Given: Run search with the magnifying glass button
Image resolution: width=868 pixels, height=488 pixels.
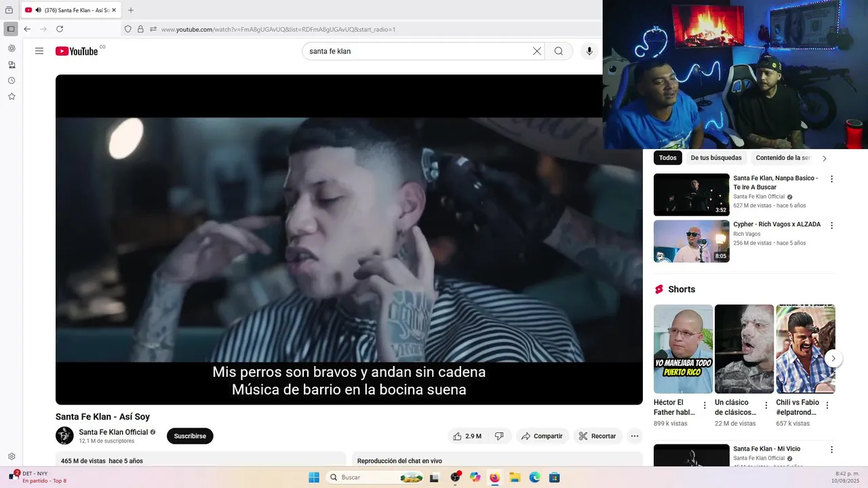Looking at the screenshot, I should (559, 51).
